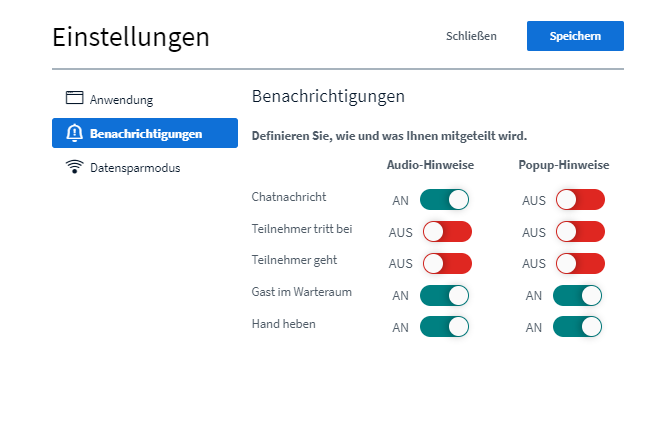The width and height of the screenshot is (668, 432).
Task: Turn off Hand heben audio toggle
Action: [445, 327]
